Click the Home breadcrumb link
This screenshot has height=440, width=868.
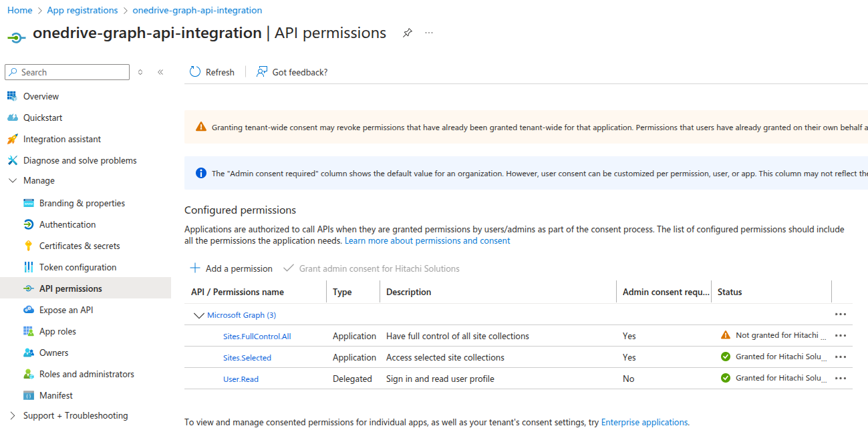click(20, 10)
